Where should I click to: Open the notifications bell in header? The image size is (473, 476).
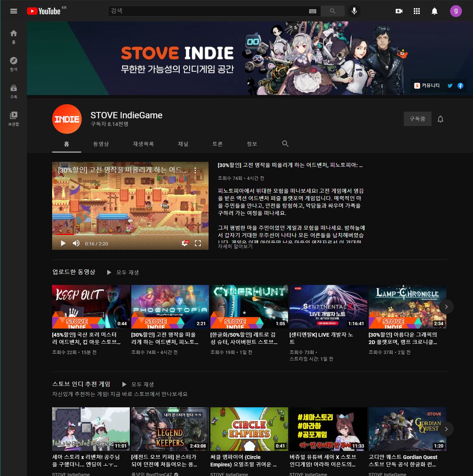click(435, 11)
